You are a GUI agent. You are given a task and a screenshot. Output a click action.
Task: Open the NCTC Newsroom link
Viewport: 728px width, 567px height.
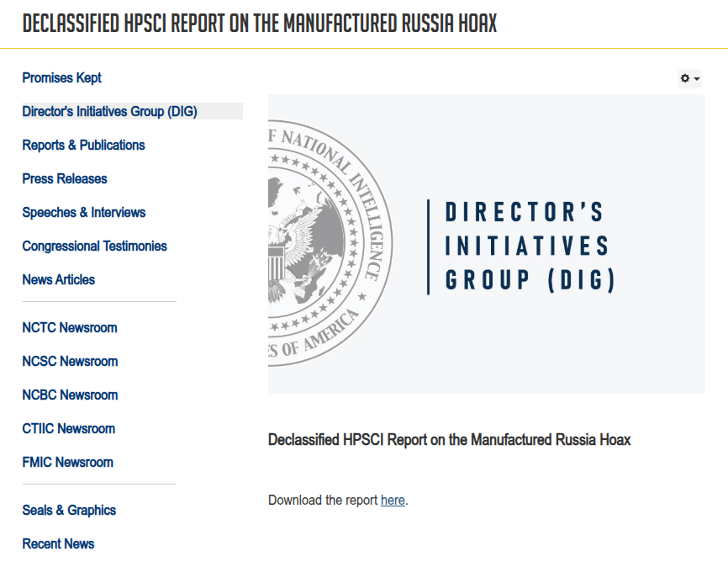click(x=70, y=327)
